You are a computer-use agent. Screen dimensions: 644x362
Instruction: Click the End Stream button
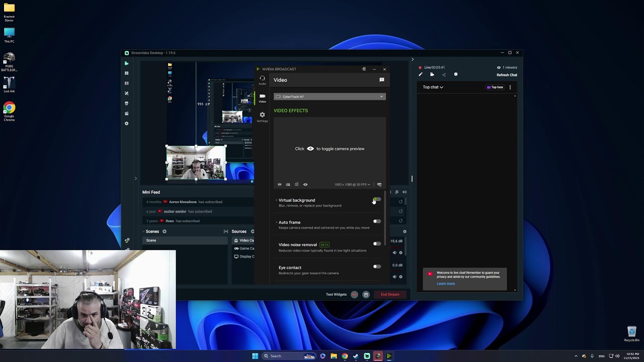tap(390, 295)
